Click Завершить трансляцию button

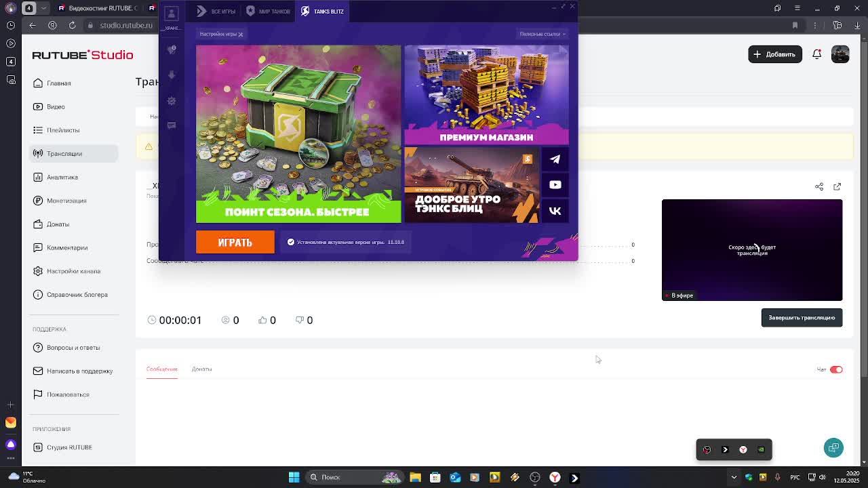(x=802, y=318)
